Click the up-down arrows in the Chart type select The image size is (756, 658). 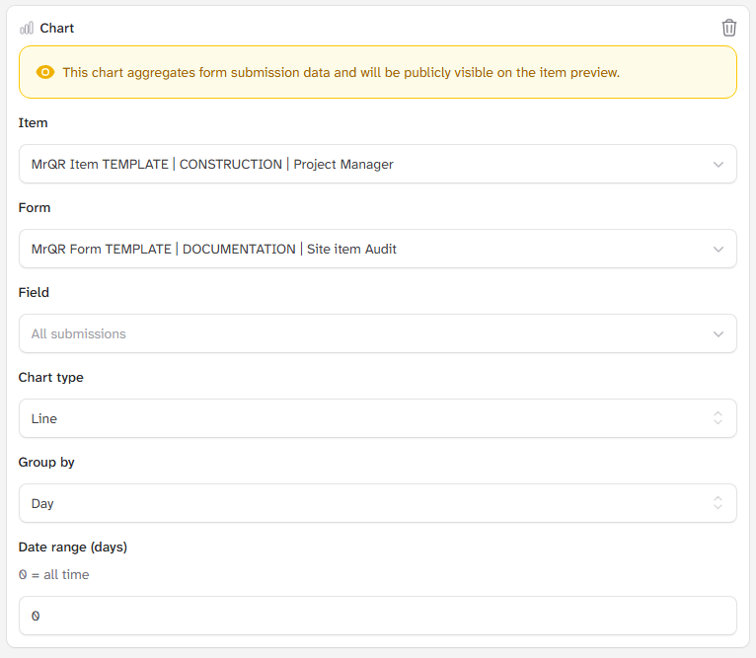click(x=718, y=418)
